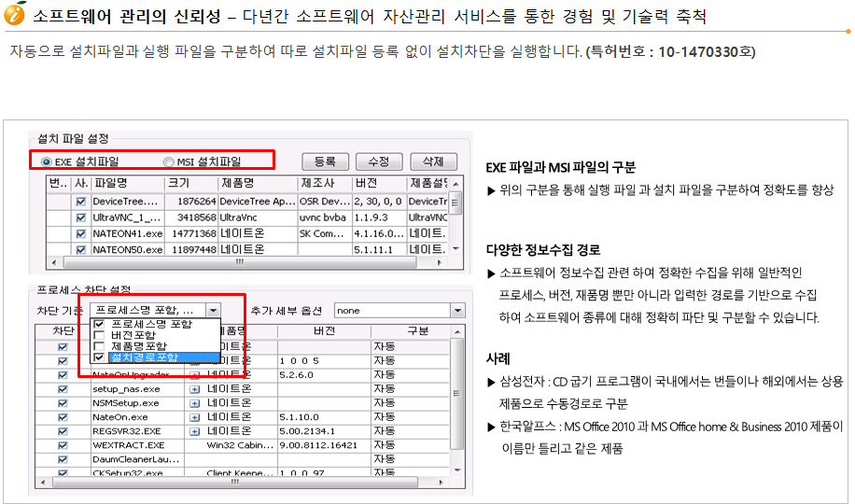Image resolution: width=855 pixels, height=504 pixels.
Task: Expand the plus icon on NateOn.exe row
Action: click(x=195, y=417)
